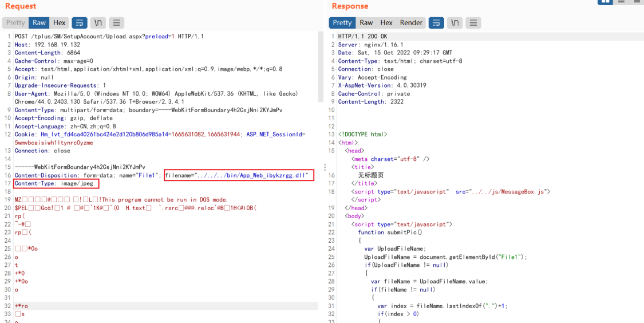Click the Accept: text/html header line

pos(148,69)
